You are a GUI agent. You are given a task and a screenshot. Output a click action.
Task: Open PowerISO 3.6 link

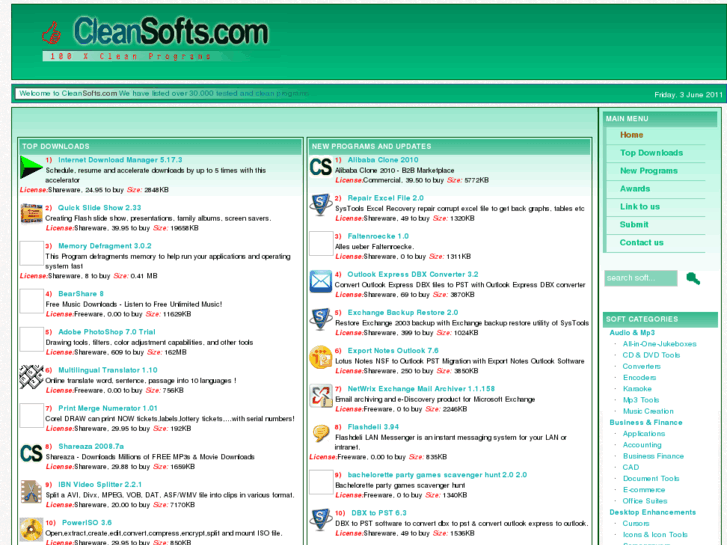point(87,523)
